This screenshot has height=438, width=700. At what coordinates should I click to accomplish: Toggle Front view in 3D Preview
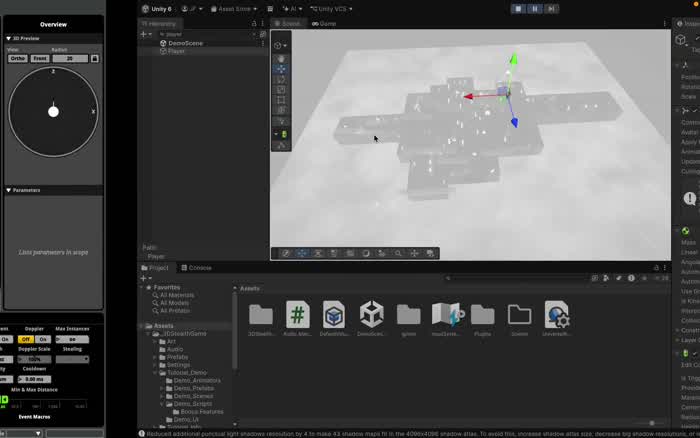tap(40, 58)
